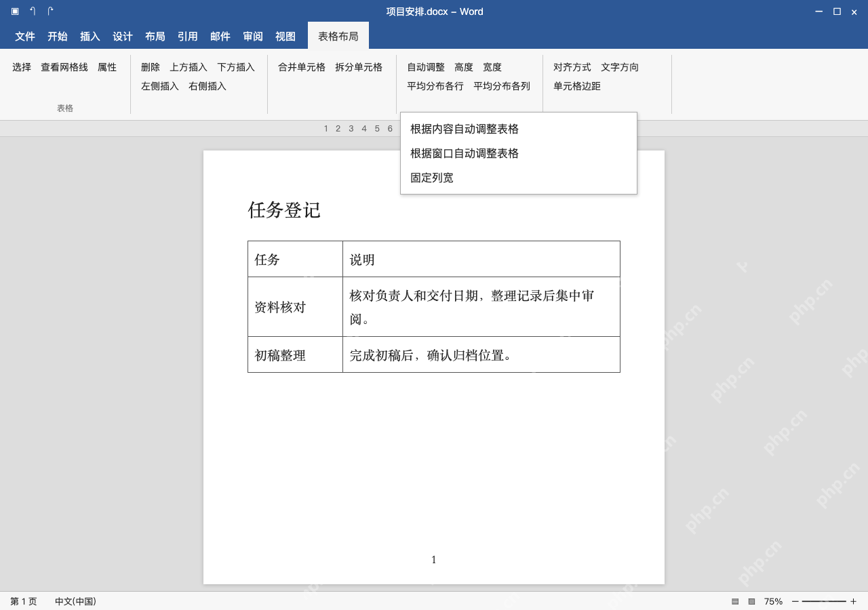Switch to the dotted layout view icon in status bar
Screen dimensions: 868x610
click(751, 601)
